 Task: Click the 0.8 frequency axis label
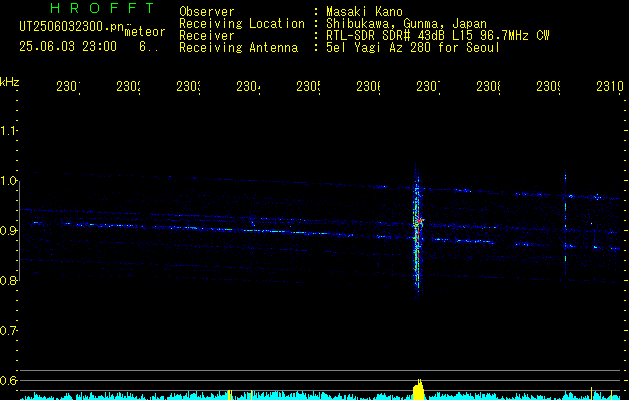tap(8, 280)
